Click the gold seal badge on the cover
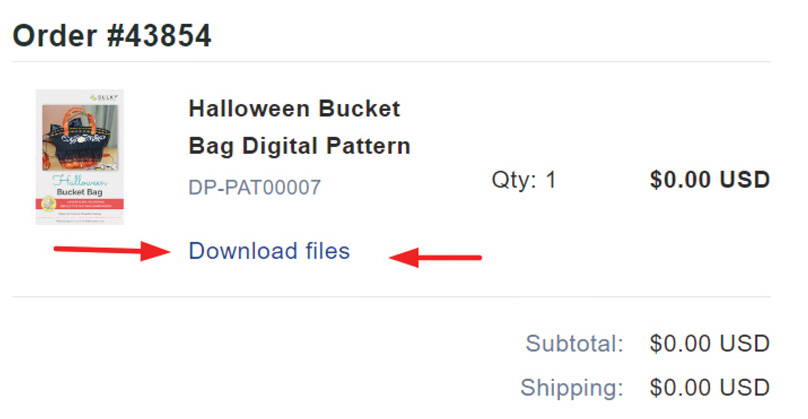 pyautogui.click(x=48, y=204)
